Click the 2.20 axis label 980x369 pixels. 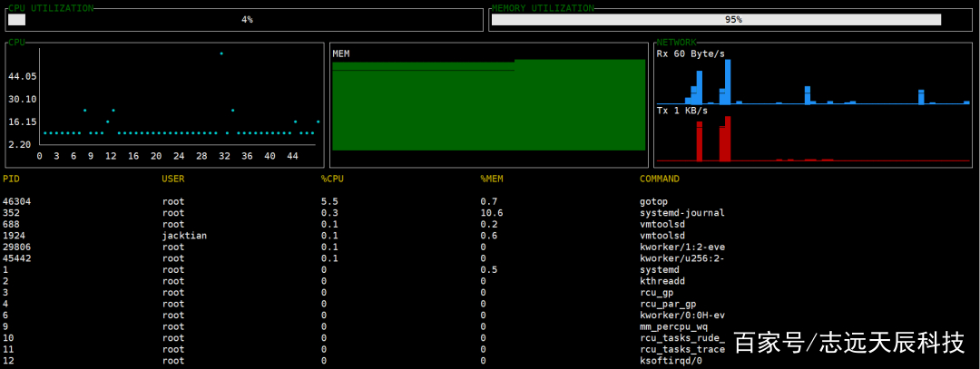[20, 144]
